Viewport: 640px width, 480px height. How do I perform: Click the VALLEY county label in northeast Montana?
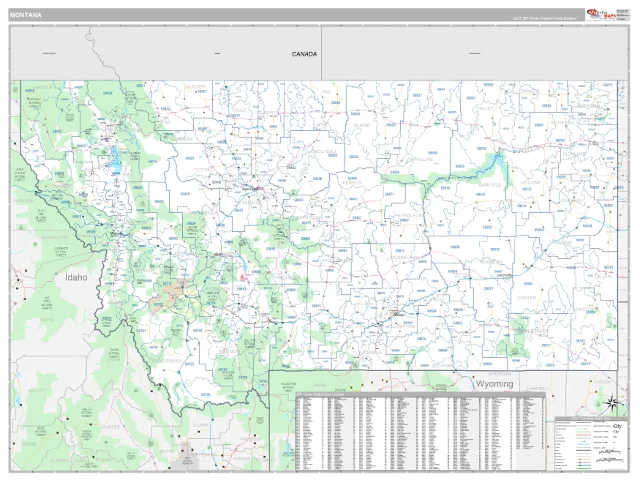click(485, 109)
